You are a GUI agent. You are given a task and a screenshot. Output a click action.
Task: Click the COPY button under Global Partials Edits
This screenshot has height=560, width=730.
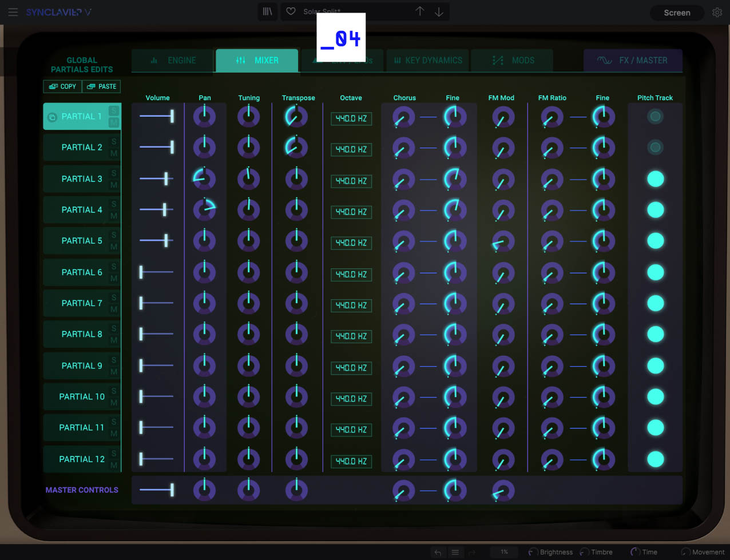point(62,86)
